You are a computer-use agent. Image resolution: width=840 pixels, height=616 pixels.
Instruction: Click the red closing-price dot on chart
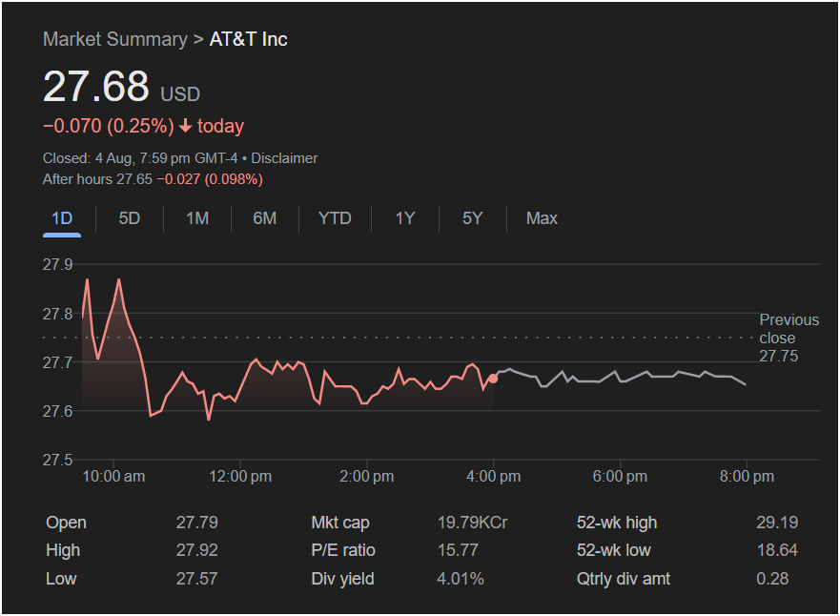point(493,379)
